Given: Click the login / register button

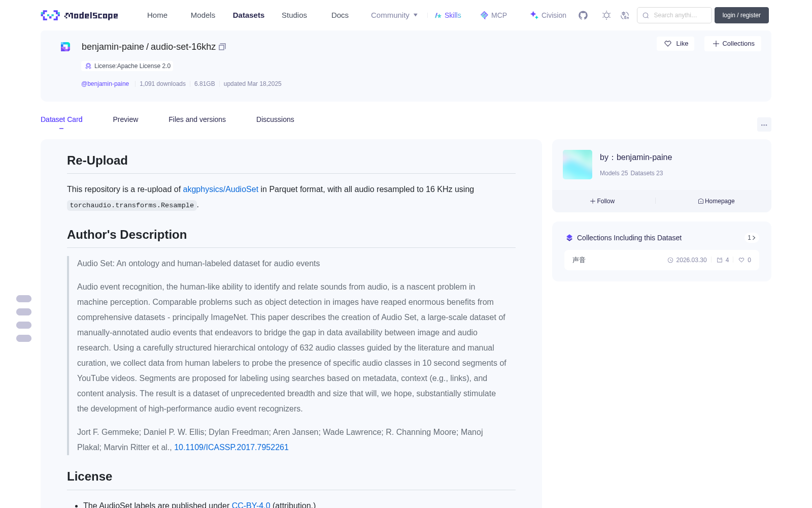Looking at the screenshot, I should (x=741, y=15).
